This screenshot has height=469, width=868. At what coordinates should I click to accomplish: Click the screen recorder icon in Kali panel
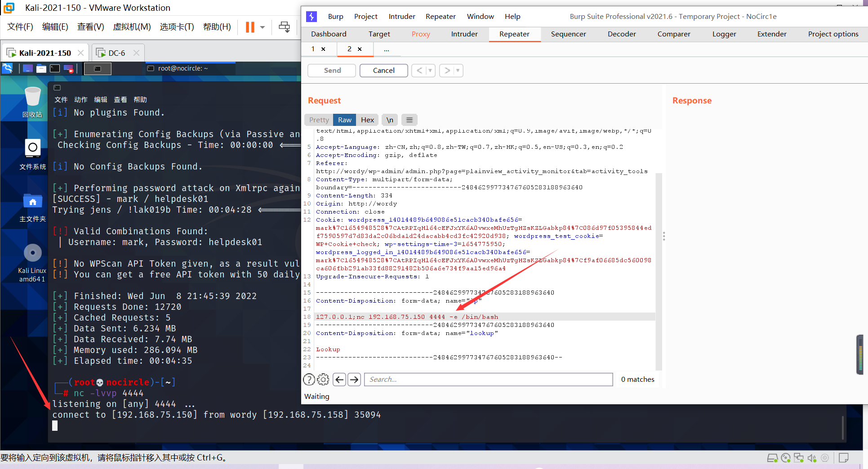[x=68, y=68]
